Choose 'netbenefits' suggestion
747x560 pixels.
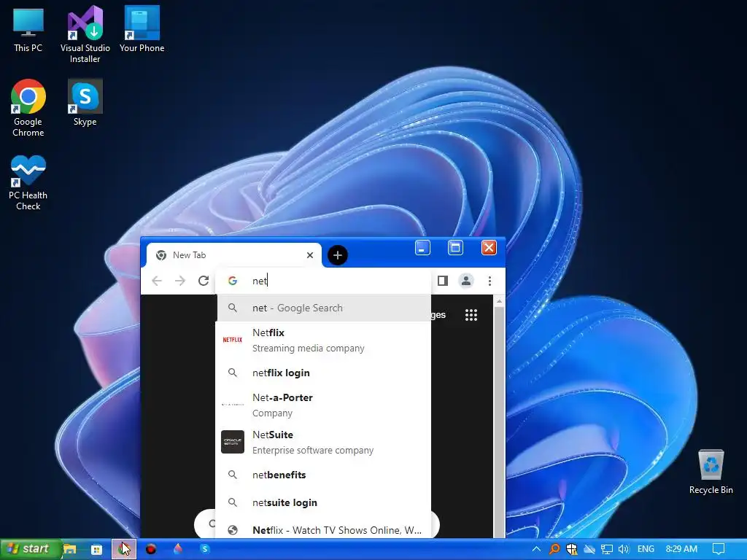coord(324,475)
